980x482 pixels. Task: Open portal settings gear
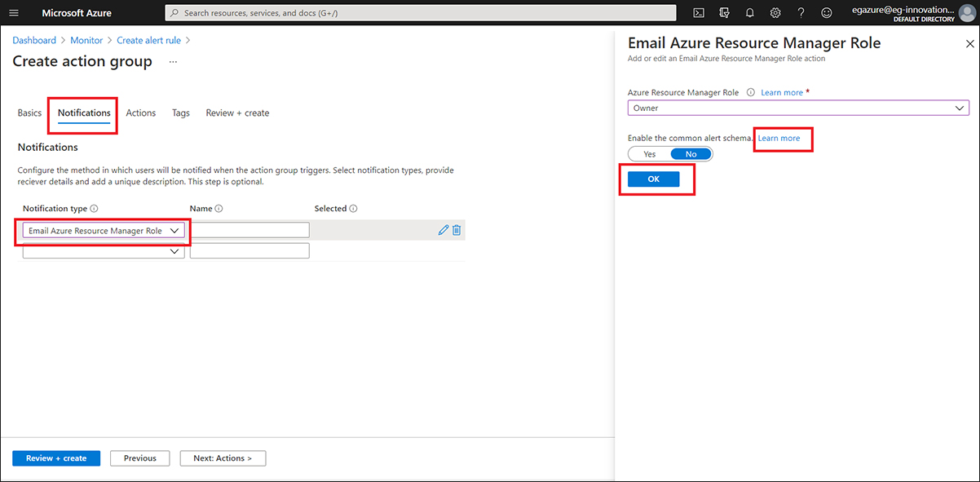pos(775,13)
